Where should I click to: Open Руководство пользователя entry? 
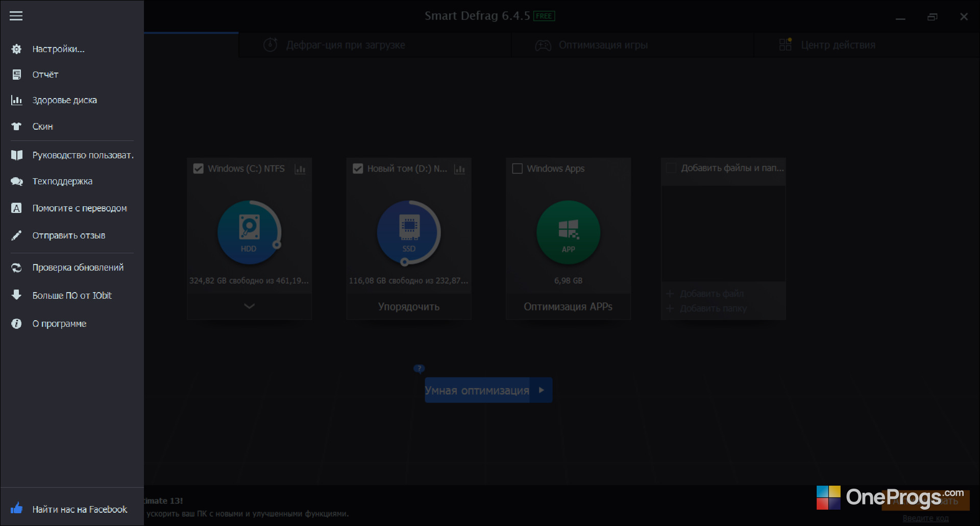click(83, 155)
